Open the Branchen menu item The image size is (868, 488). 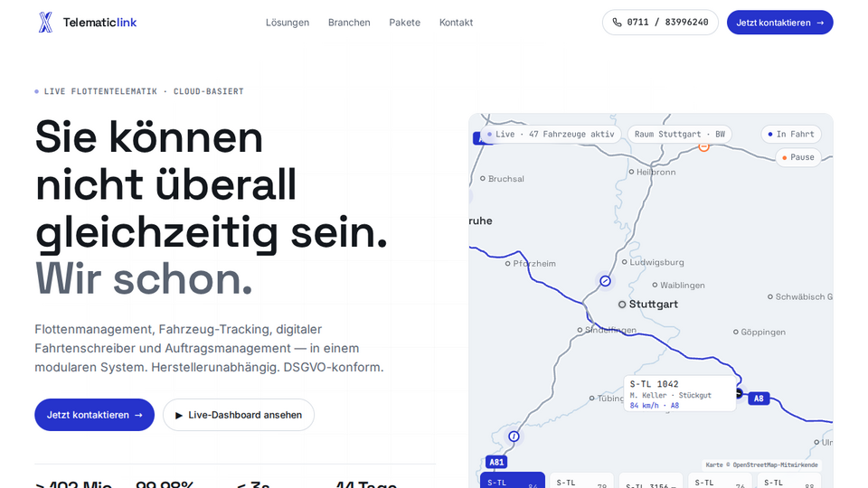click(x=349, y=23)
